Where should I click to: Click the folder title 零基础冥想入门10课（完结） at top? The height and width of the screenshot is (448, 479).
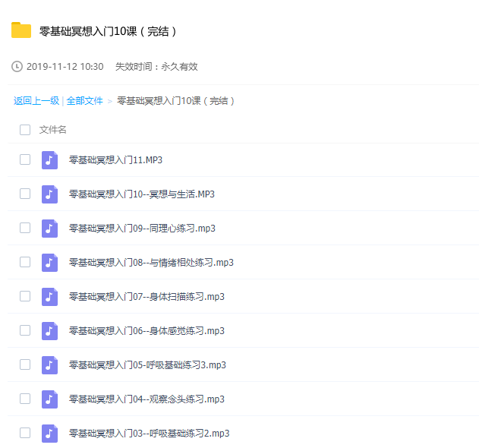coord(108,31)
